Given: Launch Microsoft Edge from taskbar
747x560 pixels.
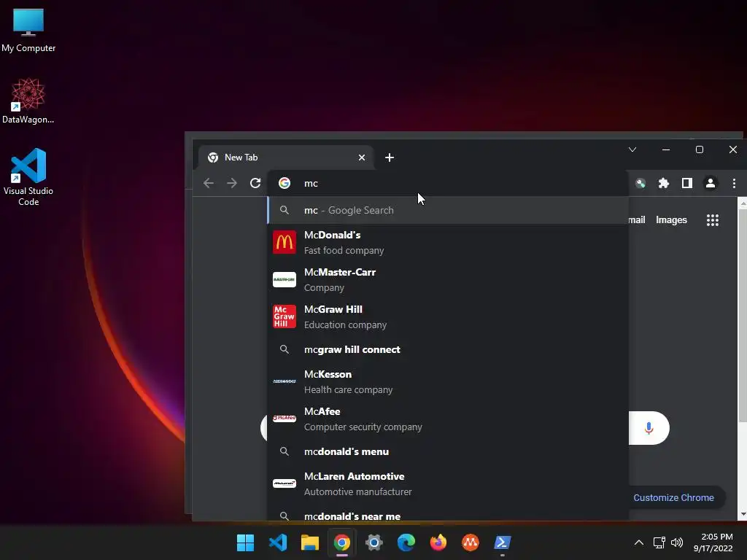Looking at the screenshot, I should click(406, 542).
